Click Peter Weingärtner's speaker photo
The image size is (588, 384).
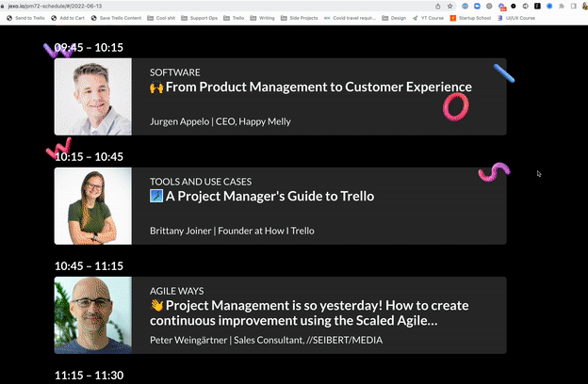(x=93, y=315)
